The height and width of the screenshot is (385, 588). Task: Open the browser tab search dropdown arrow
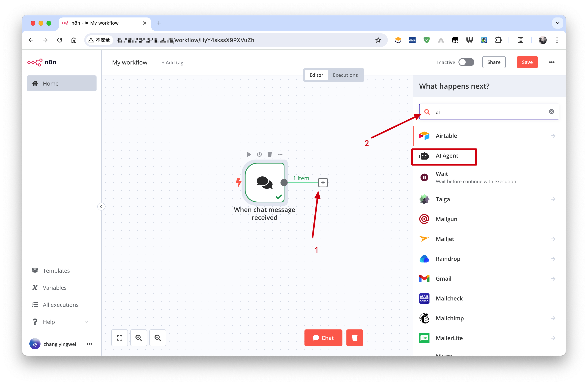pyautogui.click(x=558, y=23)
